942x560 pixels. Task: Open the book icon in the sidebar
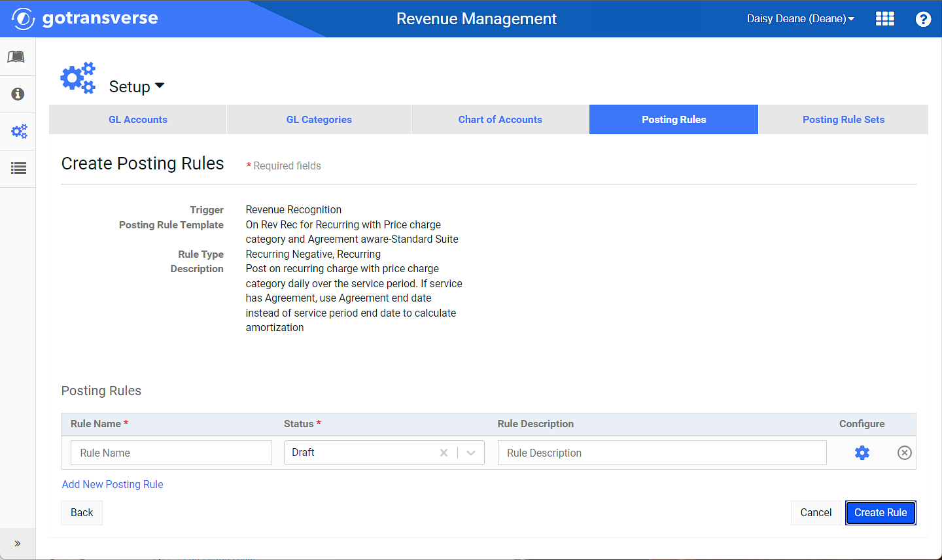tap(17, 57)
